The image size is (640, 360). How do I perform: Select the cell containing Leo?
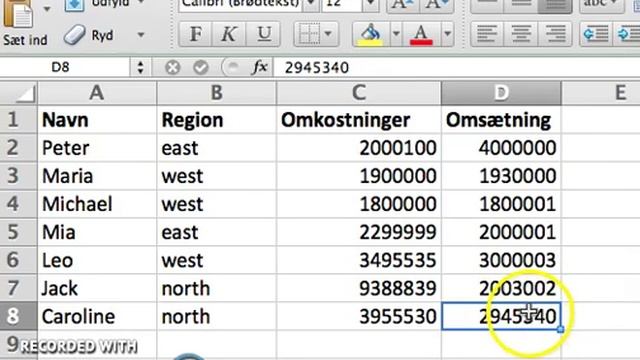click(97, 260)
